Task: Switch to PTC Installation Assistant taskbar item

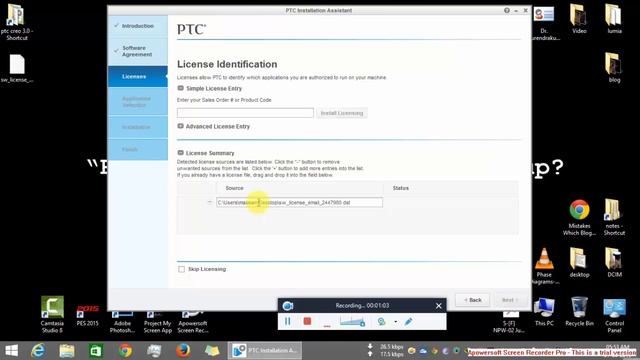Action: (265, 351)
